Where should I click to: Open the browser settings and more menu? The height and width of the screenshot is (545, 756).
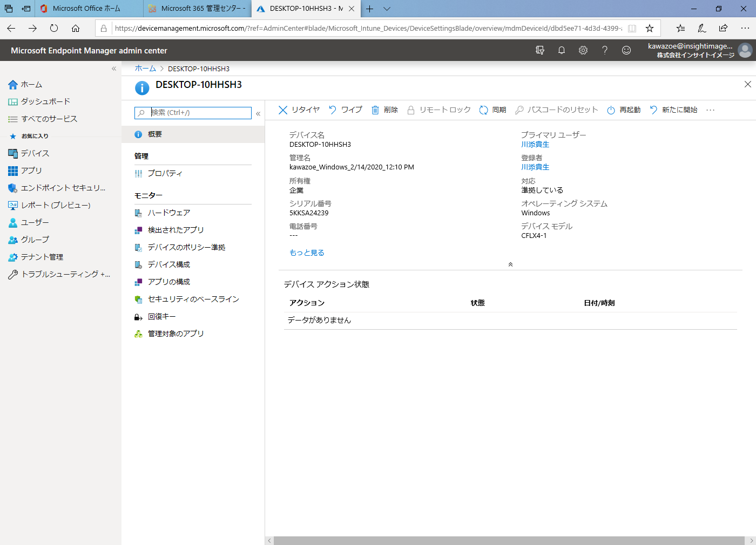(x=745, y=28)
